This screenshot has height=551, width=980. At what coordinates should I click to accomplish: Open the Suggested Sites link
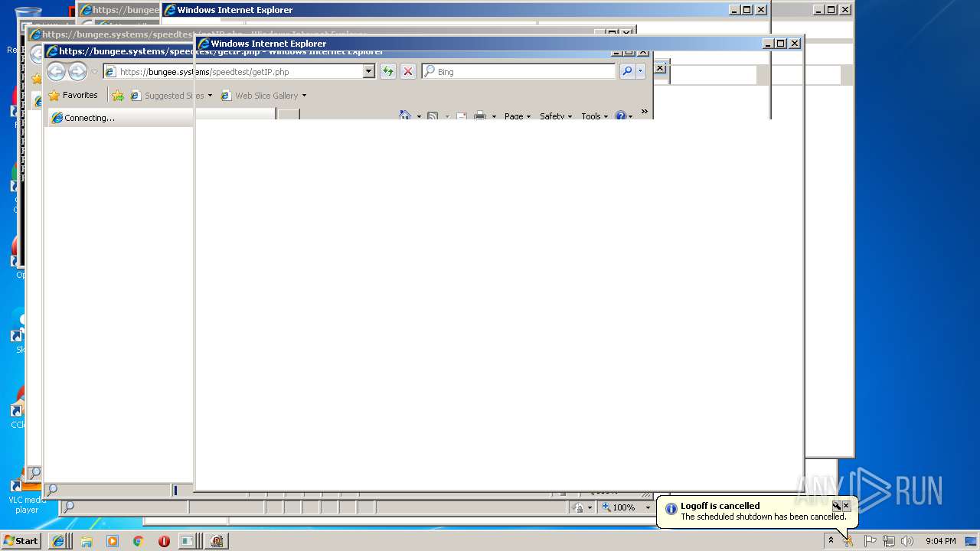tap(171, 96)
